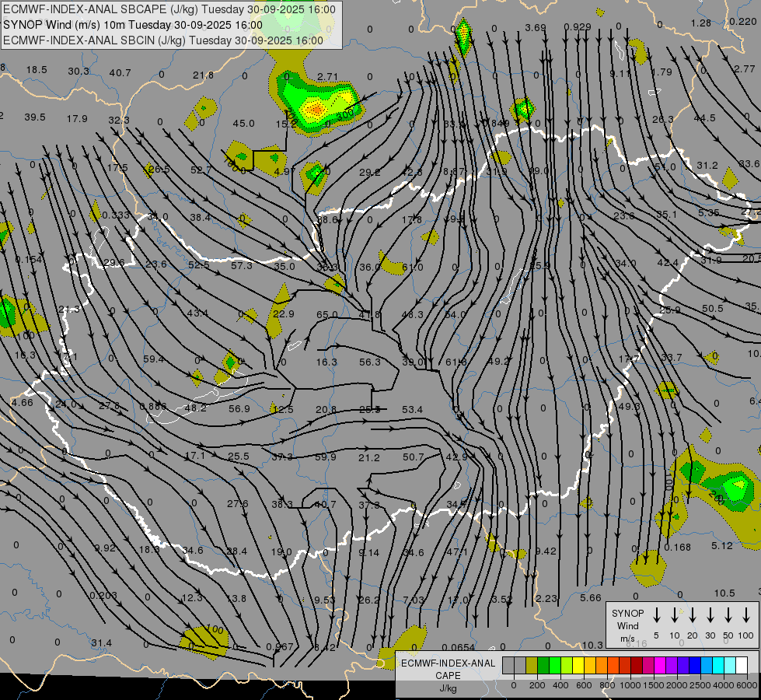The height and width of the screenshot is (700, 761).
Task: Click the 300 contour label on the green blob
Action: [x=345, y=115]
